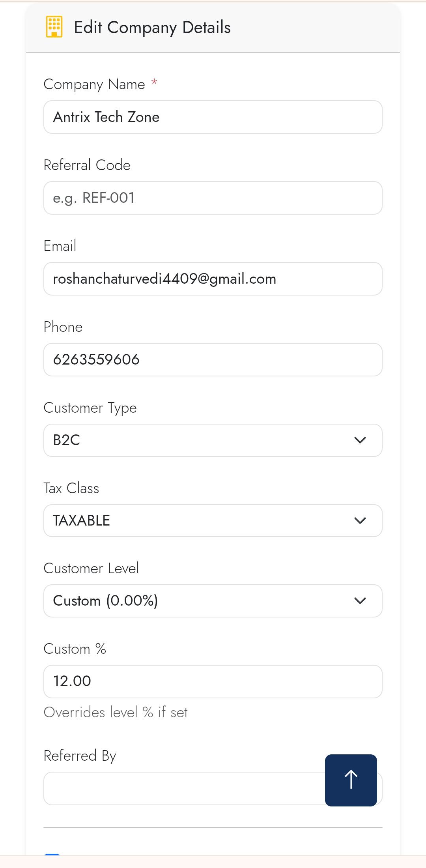This screenshot has width=426, height=868.
Task: Click the "Overrides level % if set" hint
Action: coord(116,713)
